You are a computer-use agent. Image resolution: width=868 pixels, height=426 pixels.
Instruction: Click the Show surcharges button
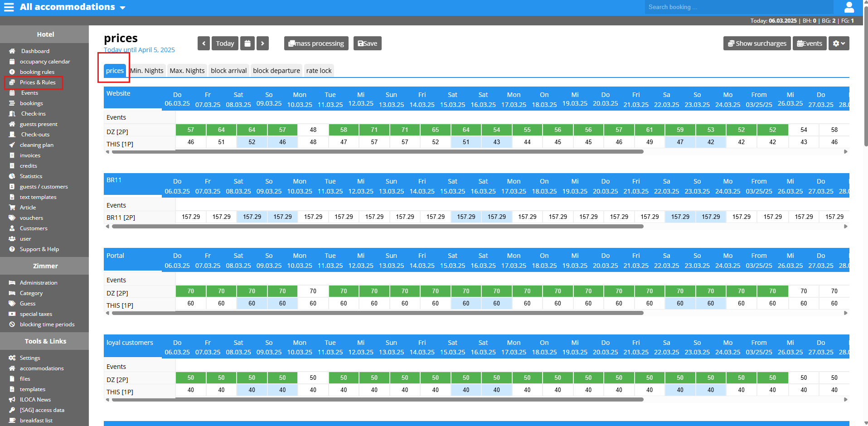click(x=757, y=44)
